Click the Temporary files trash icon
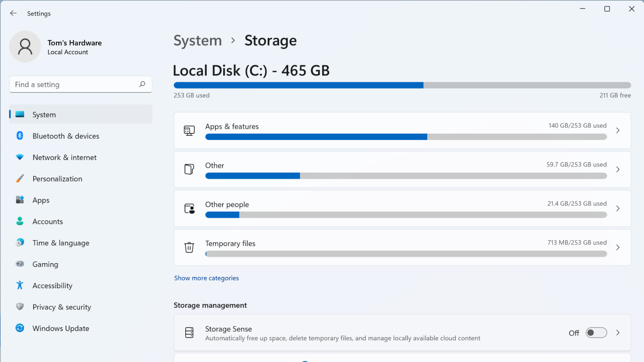Image resolution: width=644 pixels, height=362 pixels. (189, 247)
